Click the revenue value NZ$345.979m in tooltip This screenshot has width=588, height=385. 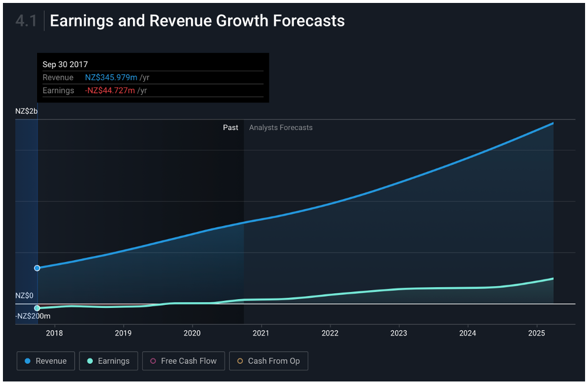111,78
